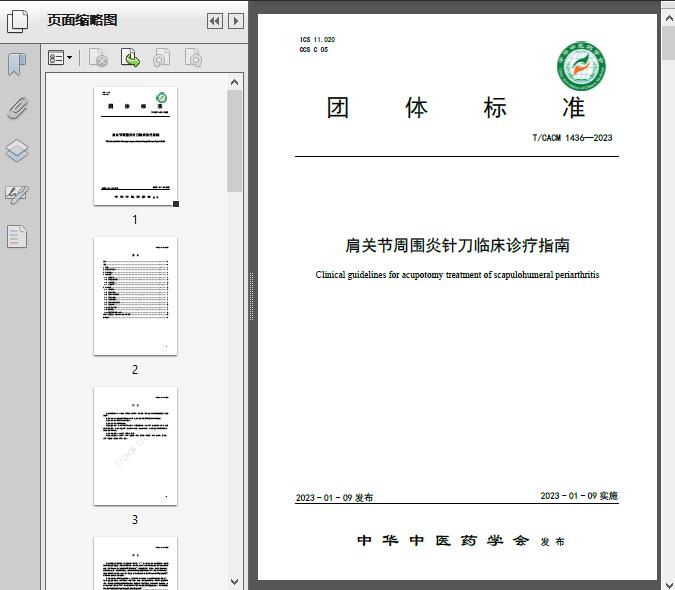675x590 pixels.
Task: Open the page thumbnails panel icon
Action: pyautogui.click(x=17, y=21)
